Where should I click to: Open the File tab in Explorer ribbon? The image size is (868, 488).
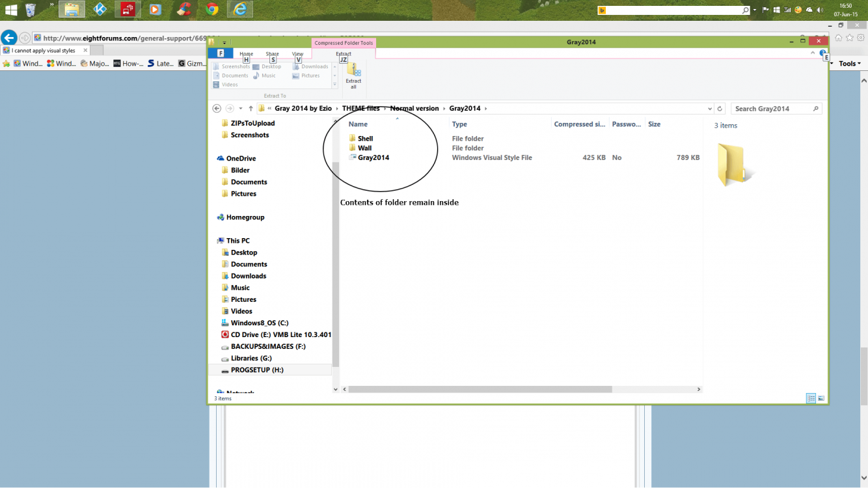(x=221, y=53)
